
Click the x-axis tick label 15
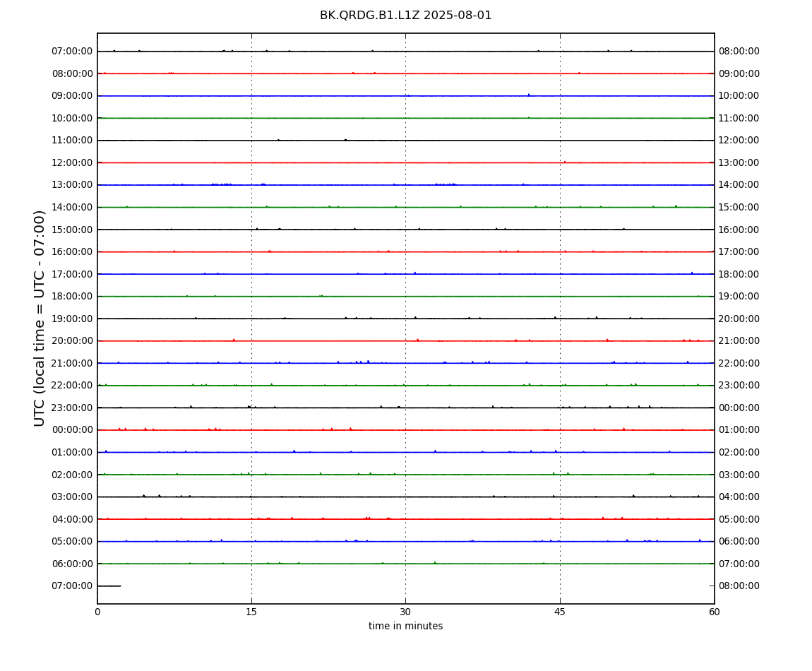pyautogui.click(x=251, y=612)
